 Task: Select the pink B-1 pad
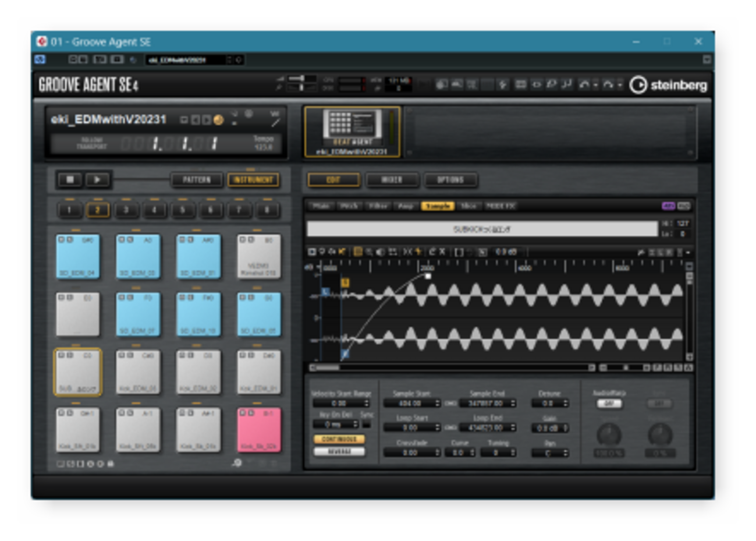[259, 430]
